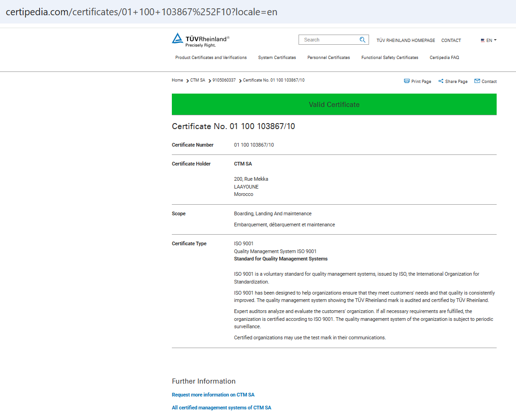Click the bold CTM SA holder name

pyautogui.click(x=243, y=164)
